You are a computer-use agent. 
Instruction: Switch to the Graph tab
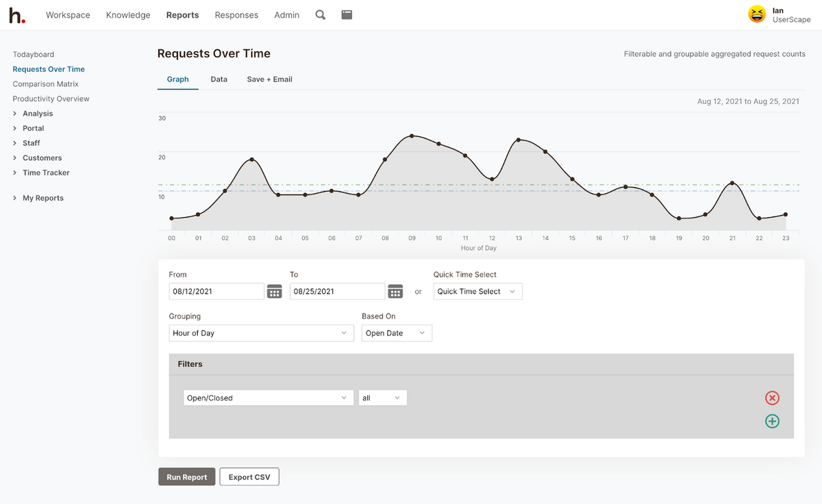tap(177, 79)
